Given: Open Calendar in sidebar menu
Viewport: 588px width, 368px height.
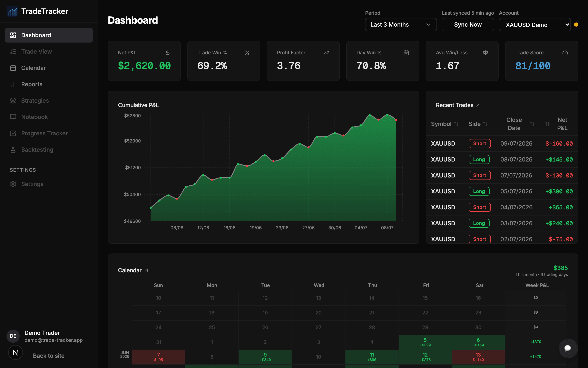Looking at the screenshot, I should click(49, 68).
